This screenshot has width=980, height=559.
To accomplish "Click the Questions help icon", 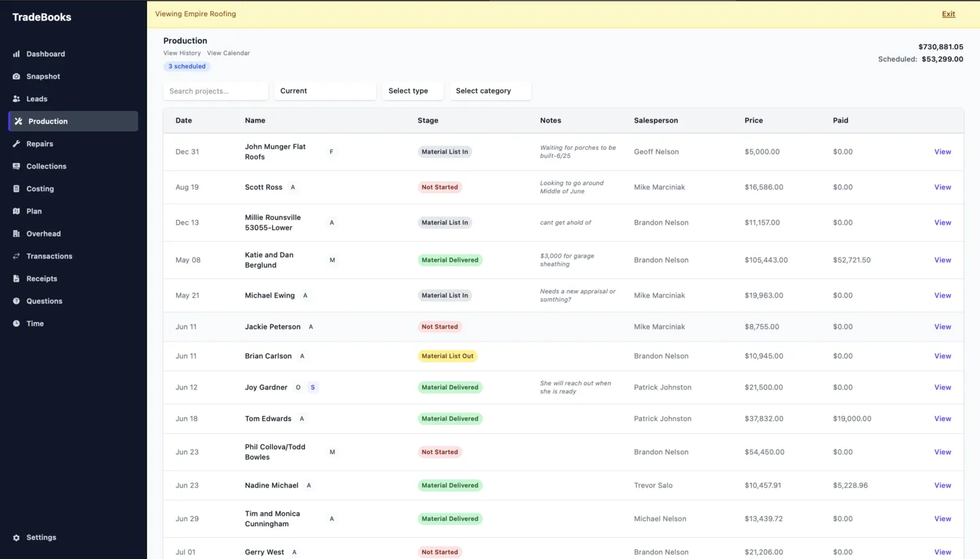I will tap(16, 301).
